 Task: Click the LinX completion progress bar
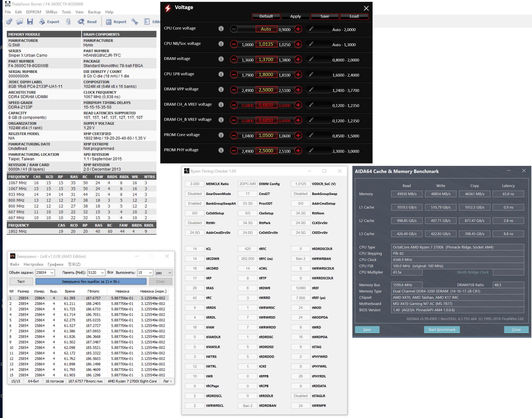coord(91,281)
